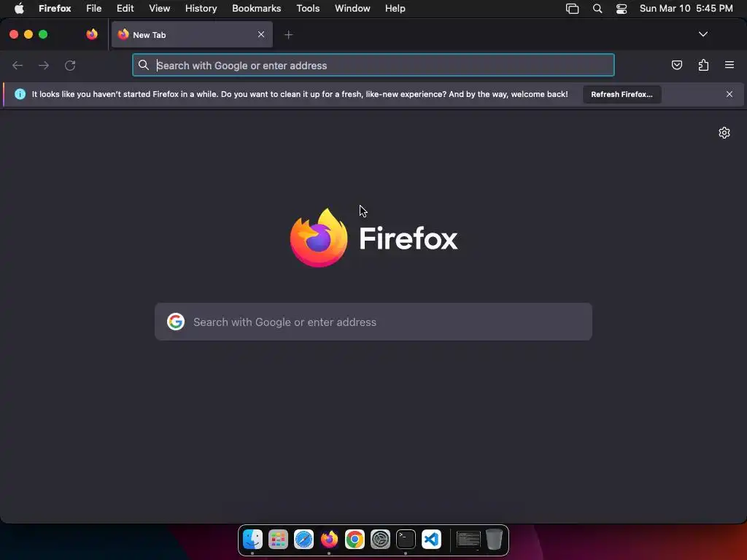Open Terminal from the dock
The width and height of the screenshot is (747, 560).
(x=406, y=540)
